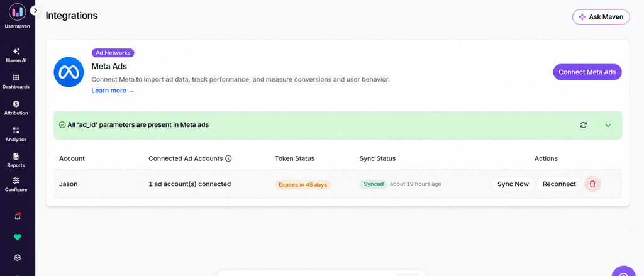Delete the Jason account connection
The width and height of the screenshot is (644, 276).
(x=592, y=184)
